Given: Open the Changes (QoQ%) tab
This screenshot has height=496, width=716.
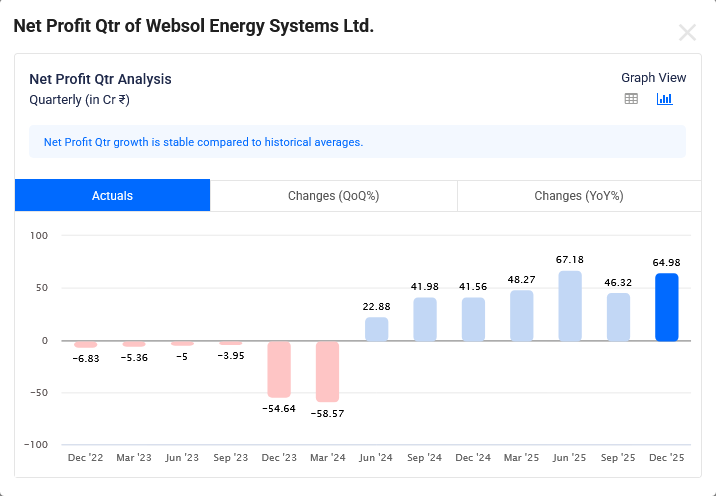Looking at the screenshot, I should (x=333, y=195).
